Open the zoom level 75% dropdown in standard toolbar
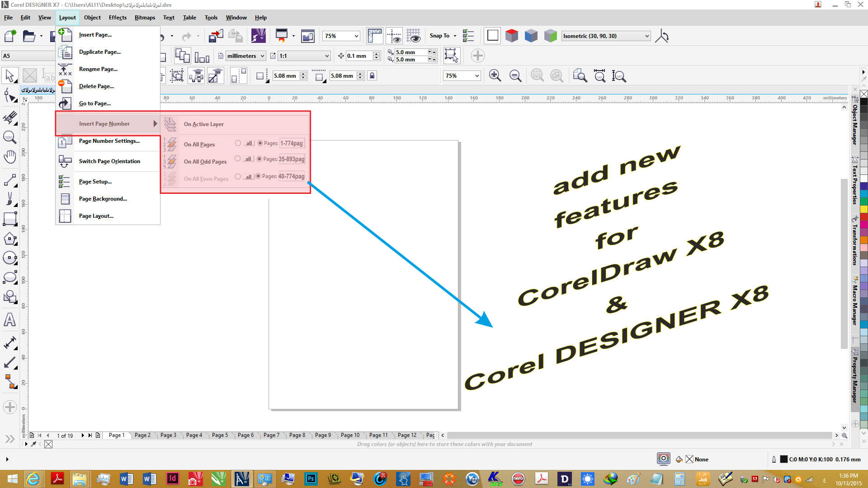Viewport: 868px width, 488px height. pos(356,36)
